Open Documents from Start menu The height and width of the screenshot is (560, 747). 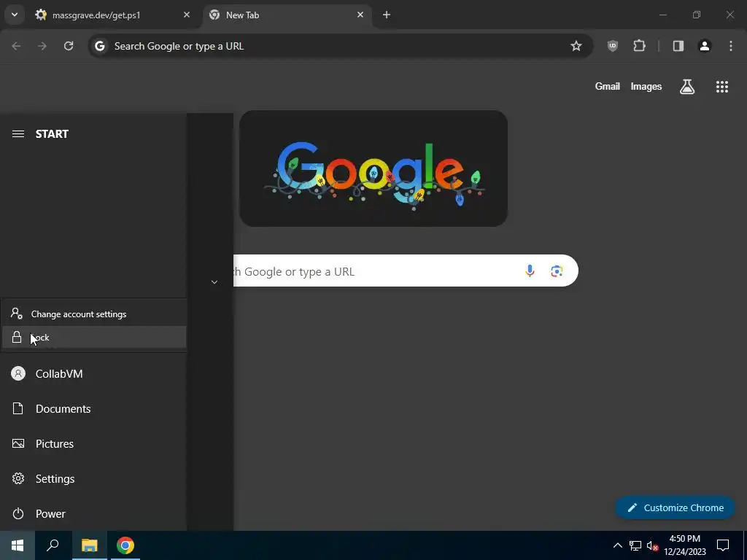point(93,409)
